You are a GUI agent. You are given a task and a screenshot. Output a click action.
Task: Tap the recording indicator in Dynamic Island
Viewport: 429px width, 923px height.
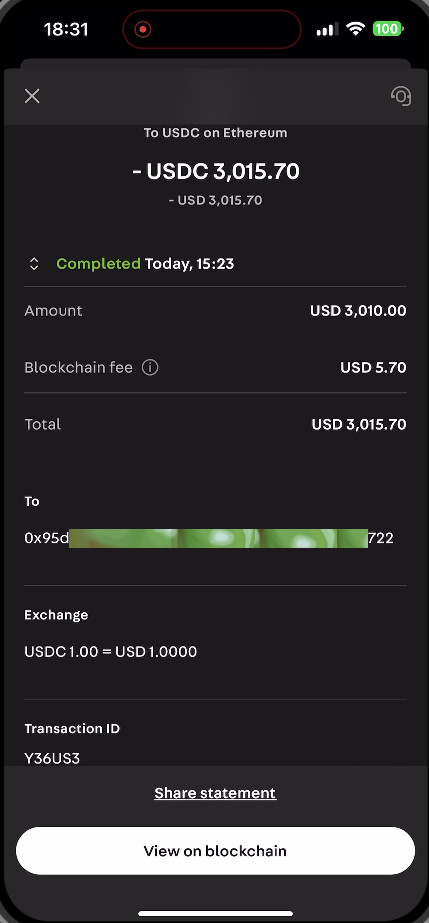pyautogui.click(x=142, y=29)
